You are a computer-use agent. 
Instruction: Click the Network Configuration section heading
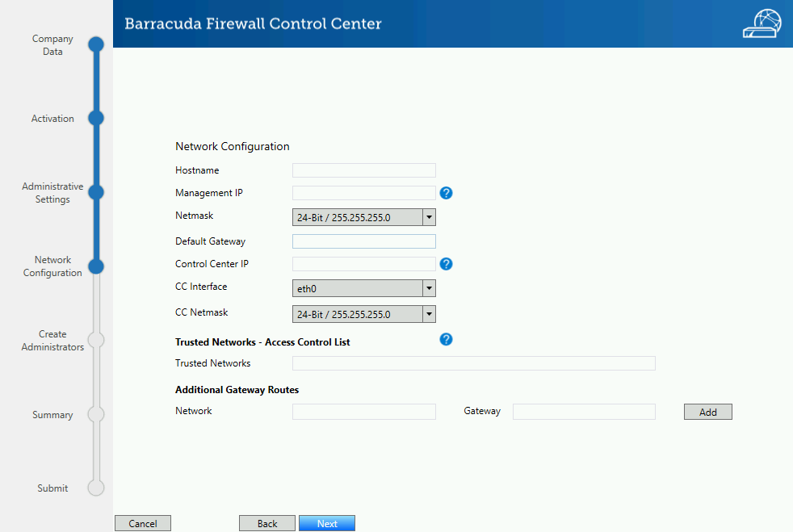[232, 147]
